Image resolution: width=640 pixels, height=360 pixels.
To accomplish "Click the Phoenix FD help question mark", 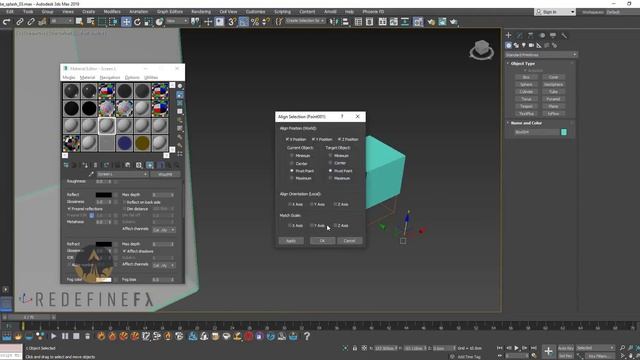I will coord(307,336).
